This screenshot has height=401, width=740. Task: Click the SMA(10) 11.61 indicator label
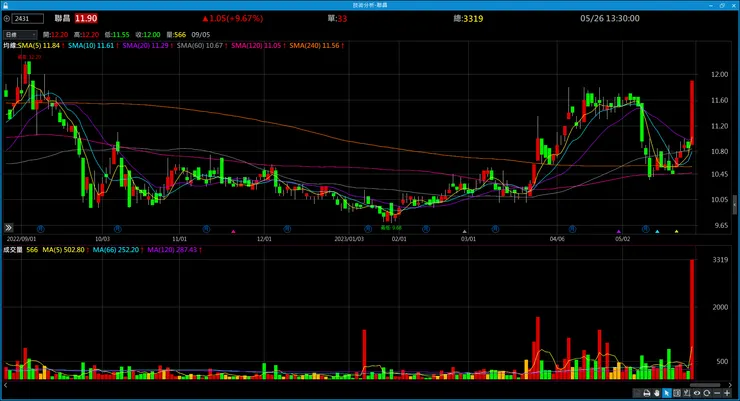click(x=93, y=46)
